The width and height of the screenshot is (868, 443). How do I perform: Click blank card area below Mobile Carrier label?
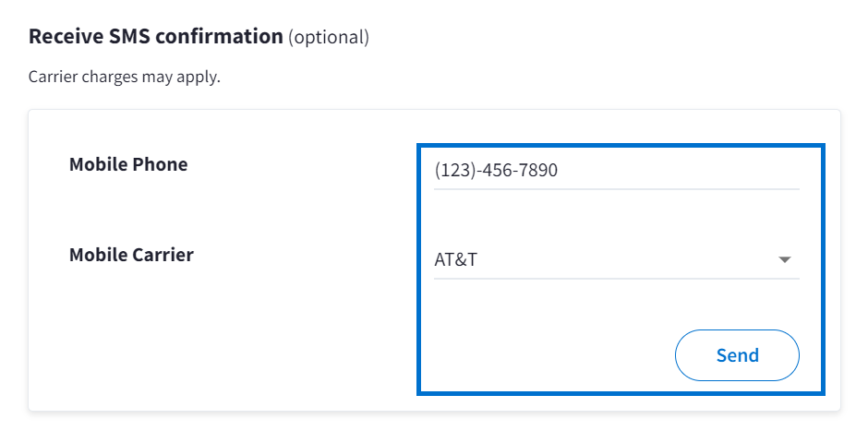click(131, 341)
